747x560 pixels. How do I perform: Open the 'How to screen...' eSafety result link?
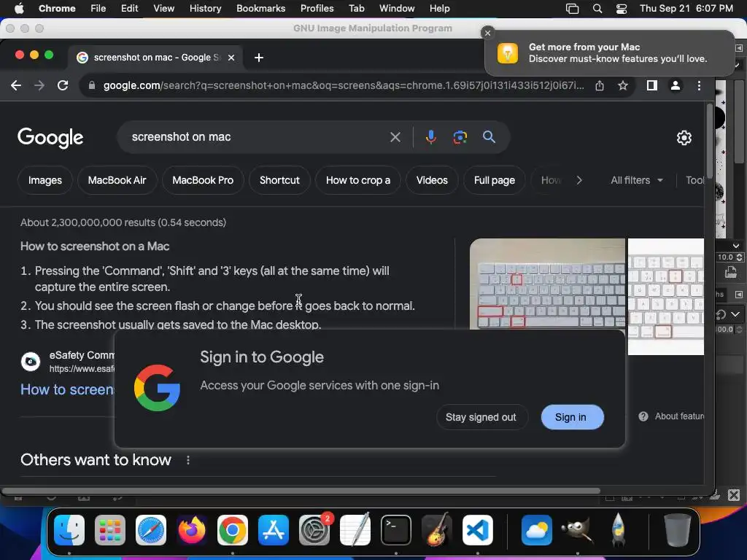click(66, 389)
